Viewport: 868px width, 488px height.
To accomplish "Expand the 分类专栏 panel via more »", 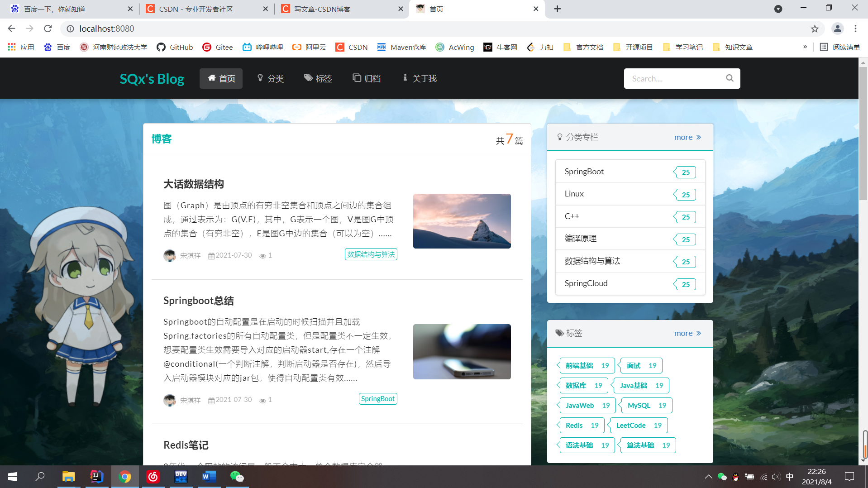I will pos(687,137).
